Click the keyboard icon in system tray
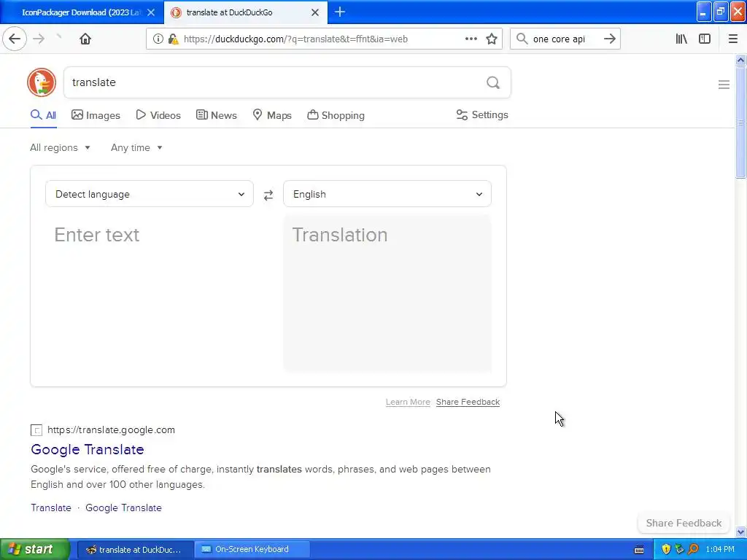747x560 pixels. [x=639, y=550]
